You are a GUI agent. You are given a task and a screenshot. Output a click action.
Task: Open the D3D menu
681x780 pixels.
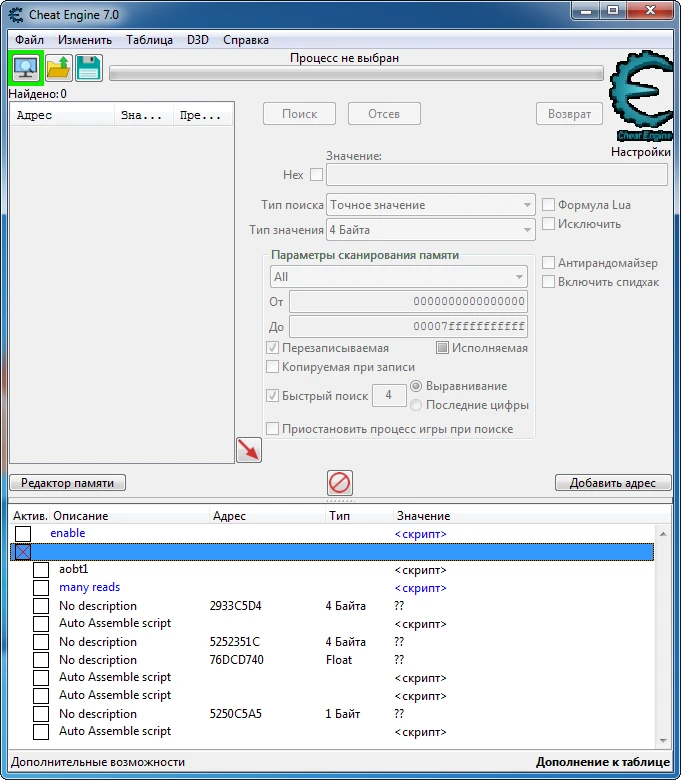click(197, 40)
